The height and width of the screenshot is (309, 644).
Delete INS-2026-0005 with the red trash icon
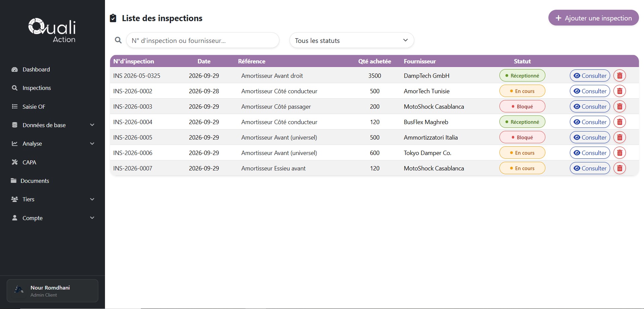620,137
